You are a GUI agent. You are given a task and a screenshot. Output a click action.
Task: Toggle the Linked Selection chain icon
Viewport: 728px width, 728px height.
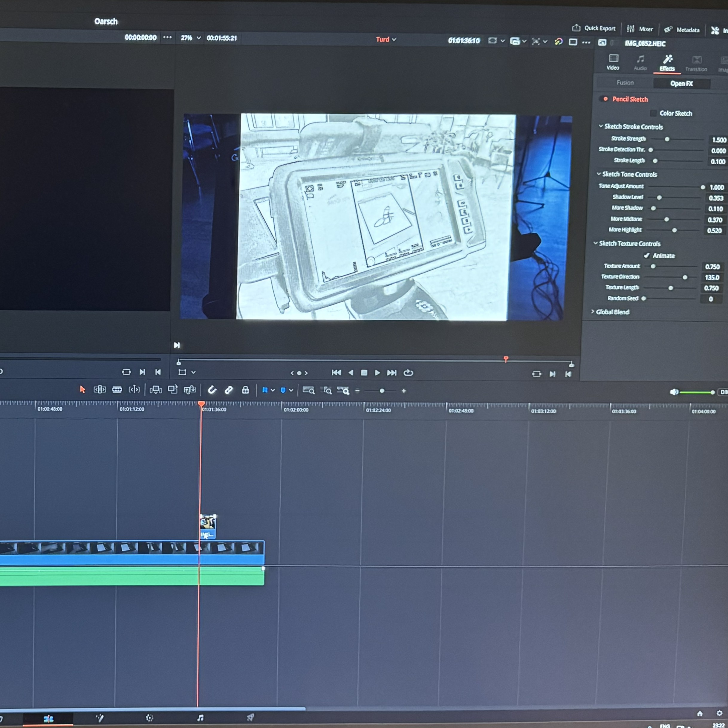point(229,390)
